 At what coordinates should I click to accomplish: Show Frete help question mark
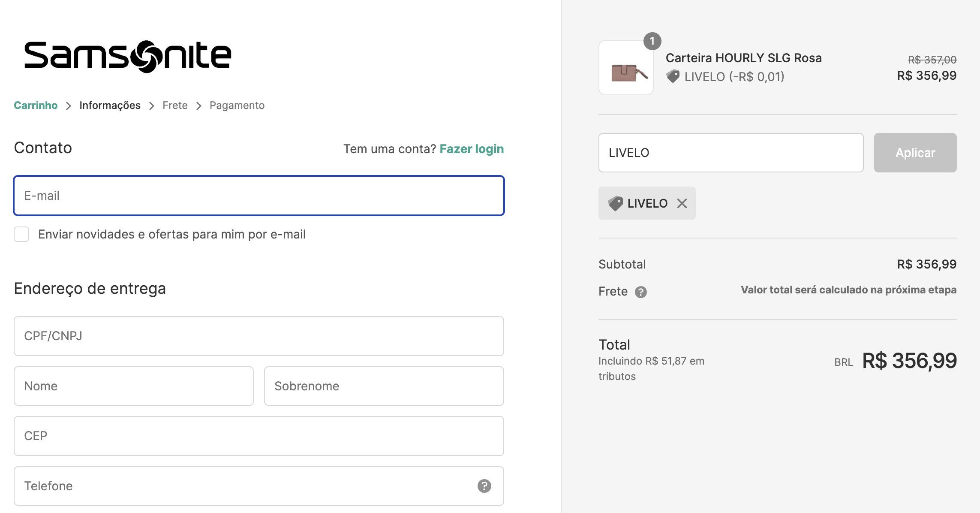click(641, 292)
